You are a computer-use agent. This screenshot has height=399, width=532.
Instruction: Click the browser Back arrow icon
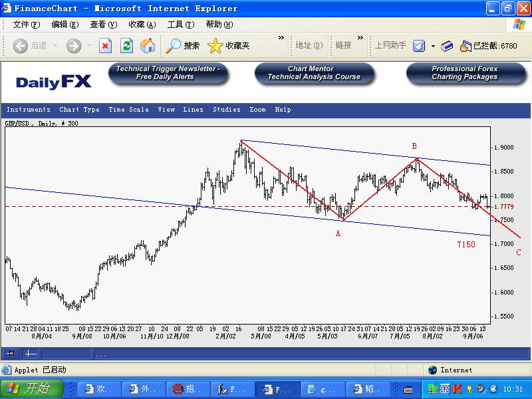[x=20, y=45]
